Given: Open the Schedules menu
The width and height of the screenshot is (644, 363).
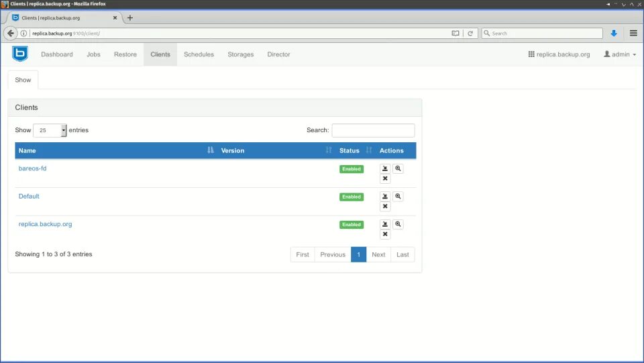Looking at the screenshot, I should (199, 54).
